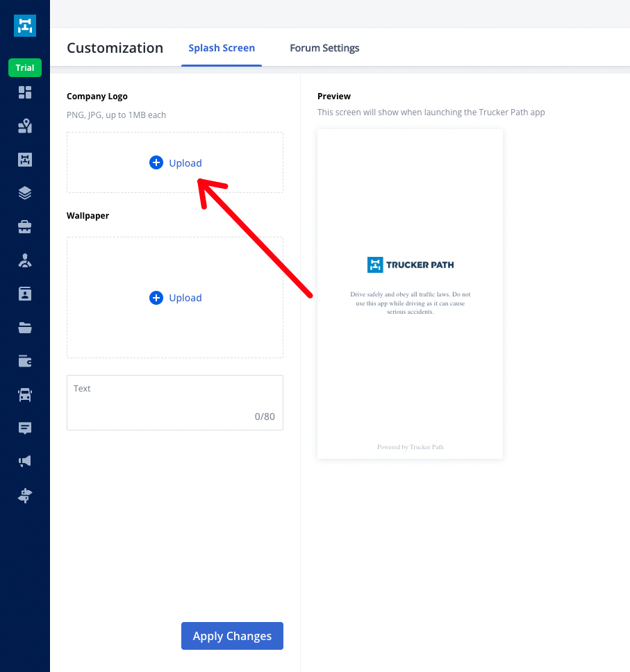630x672 pixels.
Task: Click the Customization page heading
Action: [115, 48]
